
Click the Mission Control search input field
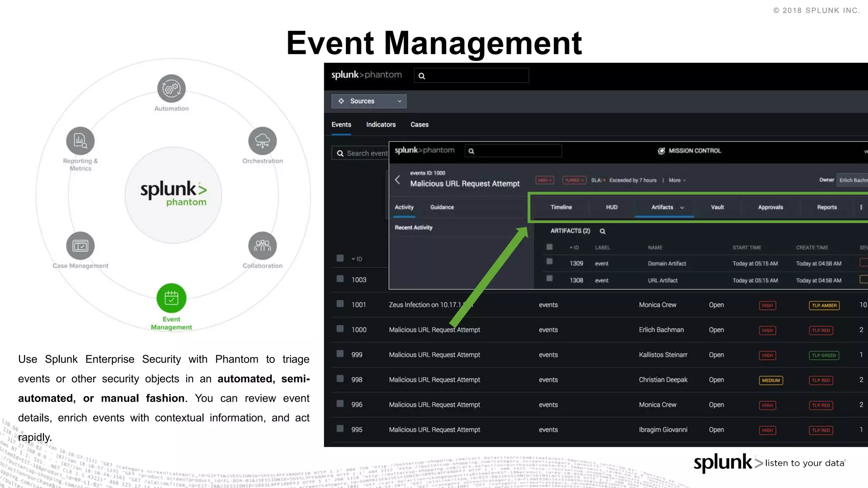coord(513,151)
